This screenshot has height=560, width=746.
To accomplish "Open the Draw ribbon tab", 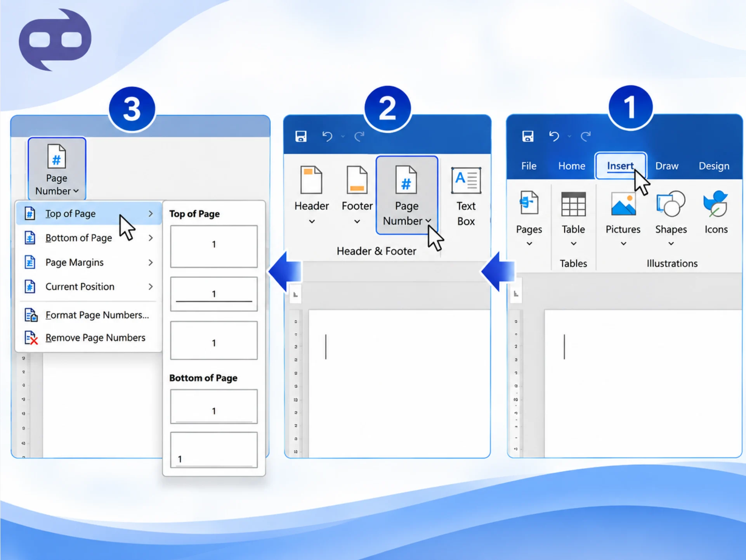I will (667, 166).
